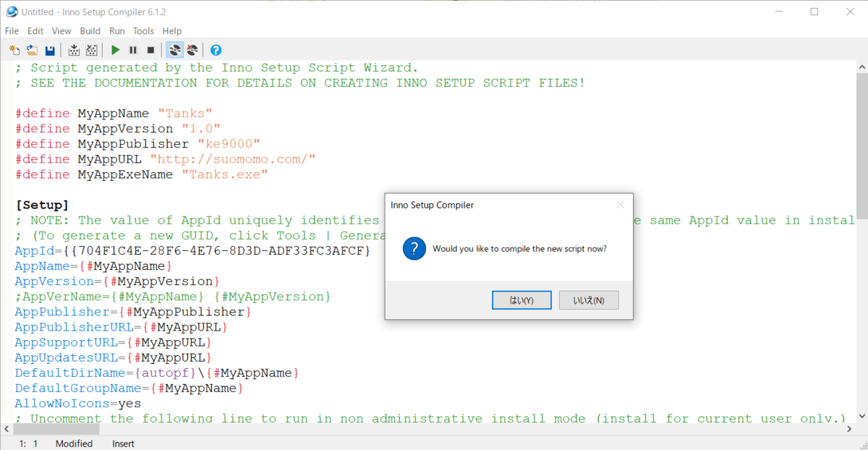Maximize the Inno Setup Compiler window
This screenshot has height=450, width=868.
coord(814,12)
